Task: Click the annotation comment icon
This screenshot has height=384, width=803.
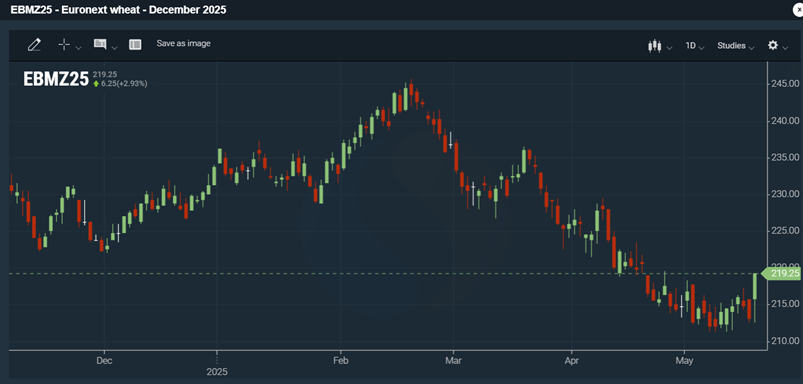Action: coord(100,45)
